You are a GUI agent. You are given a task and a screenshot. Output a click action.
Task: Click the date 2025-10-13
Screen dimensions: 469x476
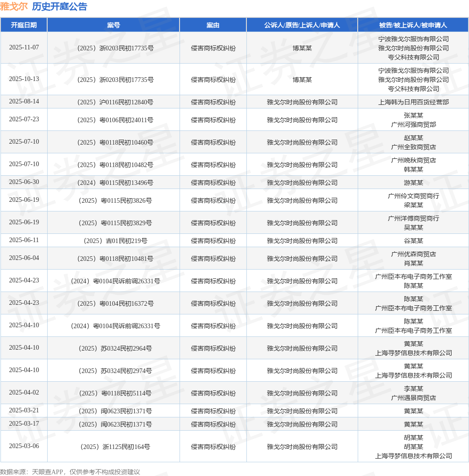[24, 79]
